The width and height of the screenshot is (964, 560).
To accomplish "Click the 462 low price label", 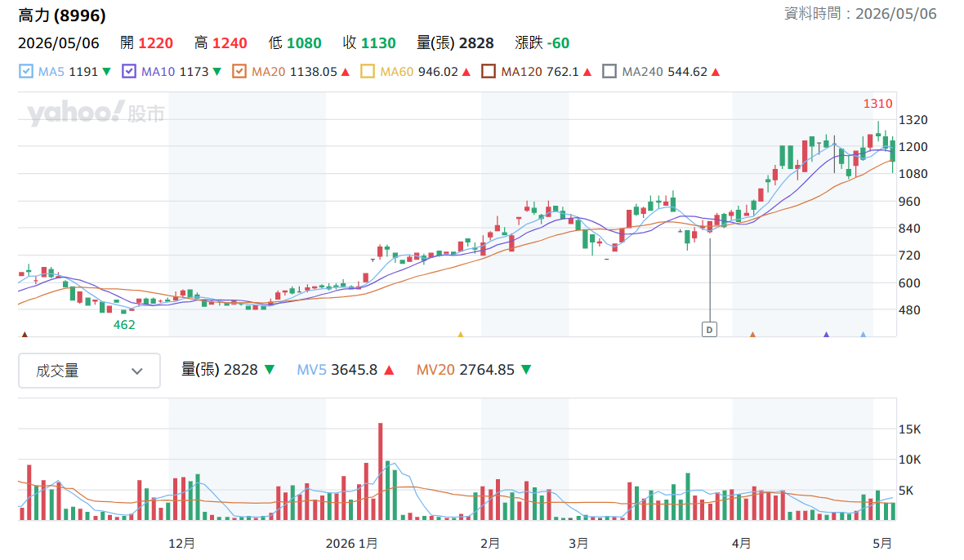I will click(124, 325).
